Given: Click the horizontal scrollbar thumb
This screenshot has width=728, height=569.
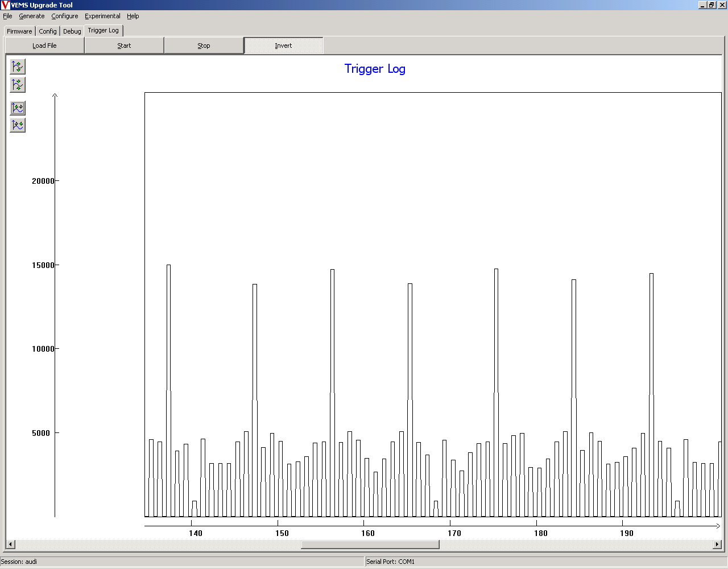Looking at the screenshot, I should pyautogui.click(x=370, y=545).
